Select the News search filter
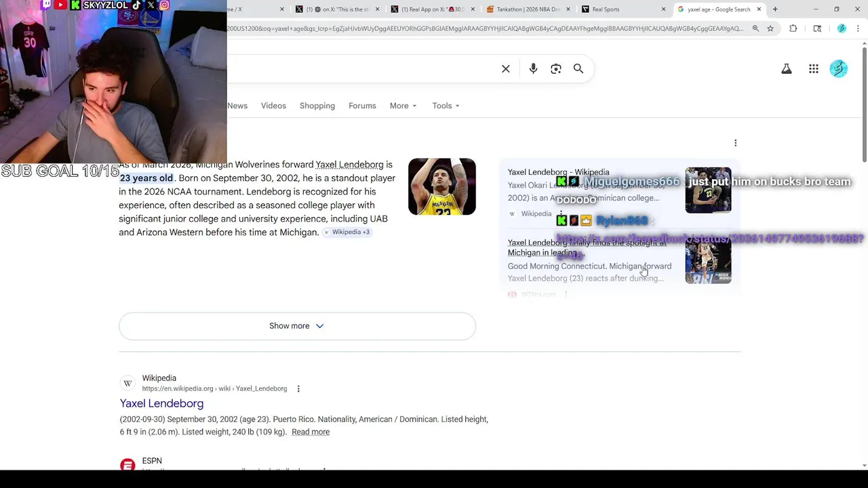This screenshot has height=488, width=868. pyautogui.click(x=237, y=106)
